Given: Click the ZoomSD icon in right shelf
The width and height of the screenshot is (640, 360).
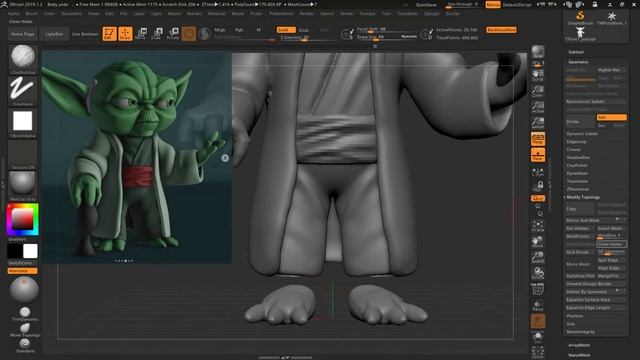Looking at the screenshot, I should (538, 258).
